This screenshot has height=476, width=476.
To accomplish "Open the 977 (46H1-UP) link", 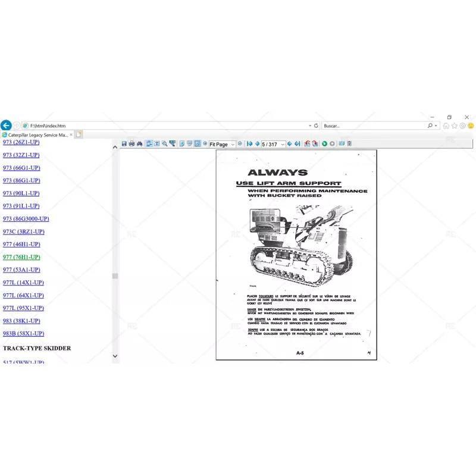I will 21,244.
